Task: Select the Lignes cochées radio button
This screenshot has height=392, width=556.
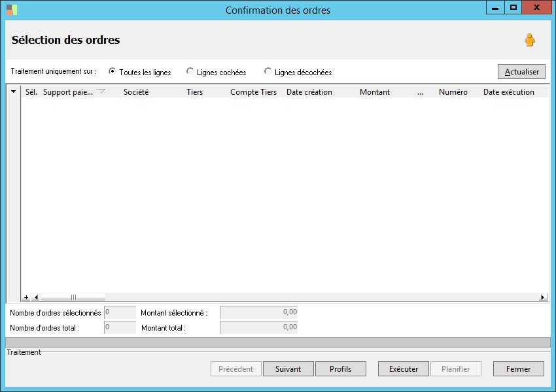Action: pos(190,71)
